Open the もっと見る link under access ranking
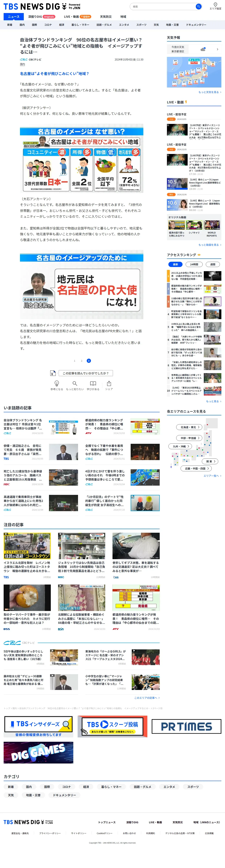The width and height of the screenshot is (225, 868). click(x=214, y=401)
